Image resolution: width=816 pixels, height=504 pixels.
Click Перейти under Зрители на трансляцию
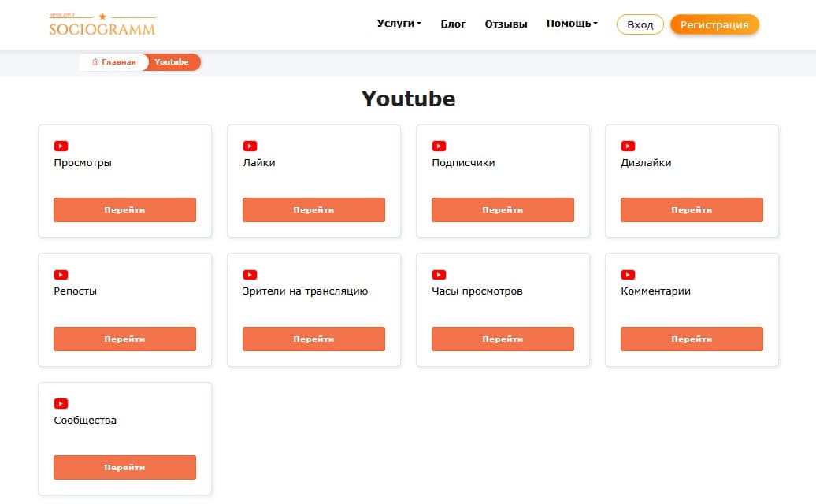click(313, 339)
